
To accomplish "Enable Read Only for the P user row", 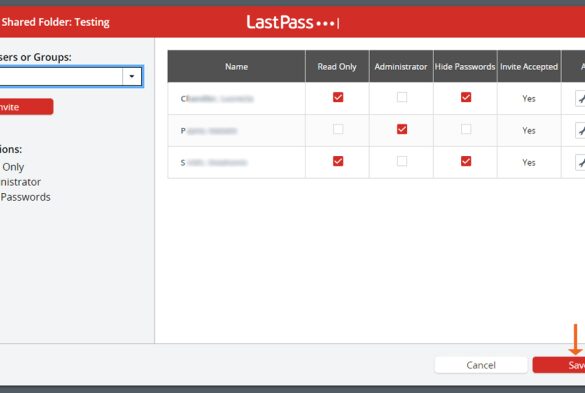I will (338, 129).
